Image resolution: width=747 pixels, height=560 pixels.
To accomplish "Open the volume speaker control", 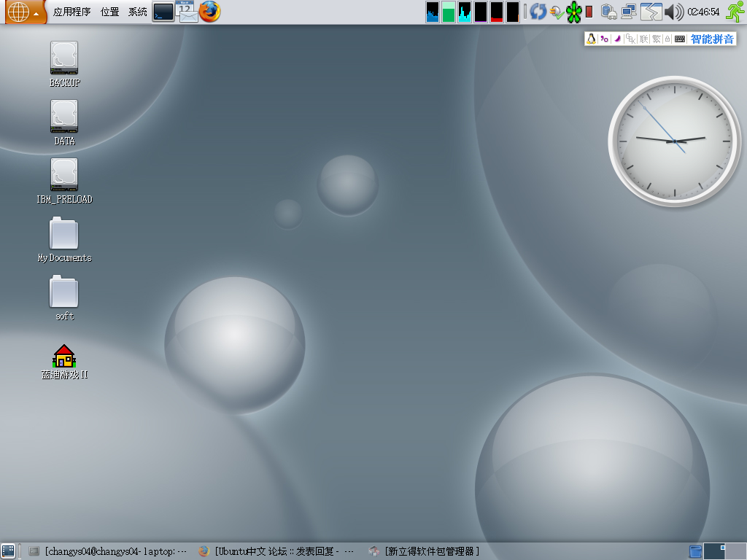I will tap(673, 12).
